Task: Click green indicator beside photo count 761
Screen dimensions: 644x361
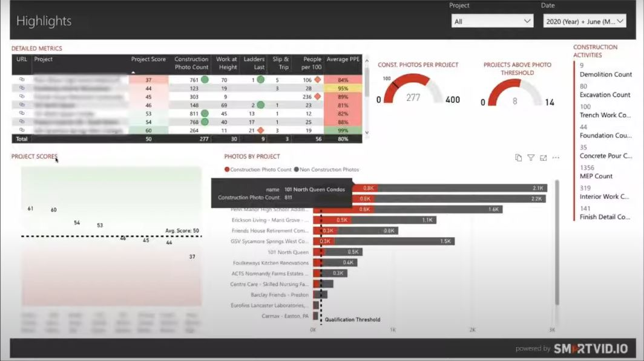Action: coord(205,80)
